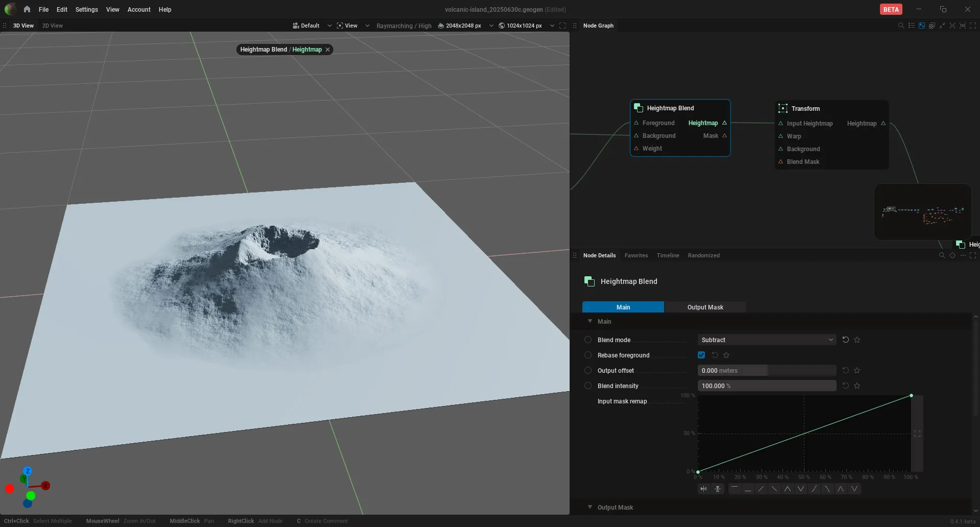
Task: Favorite the Blend intensity parameter
Action: 857,386
